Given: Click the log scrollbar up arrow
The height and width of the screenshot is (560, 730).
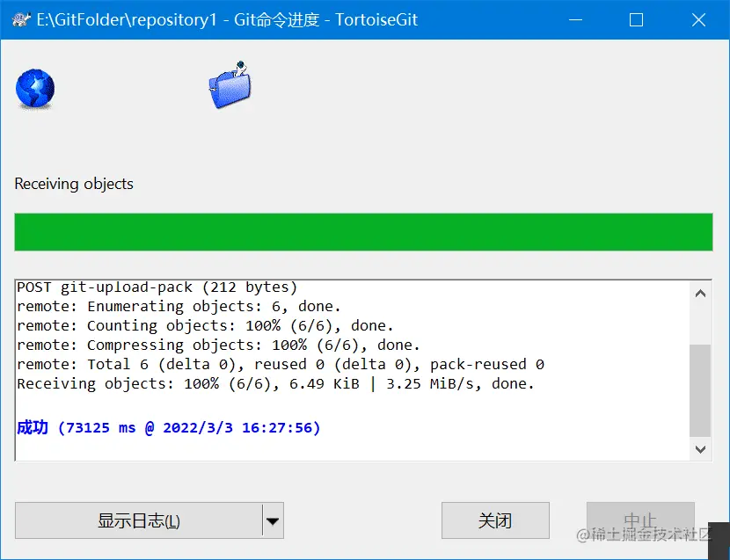Looking at the screenshot, I should [700, 294].
